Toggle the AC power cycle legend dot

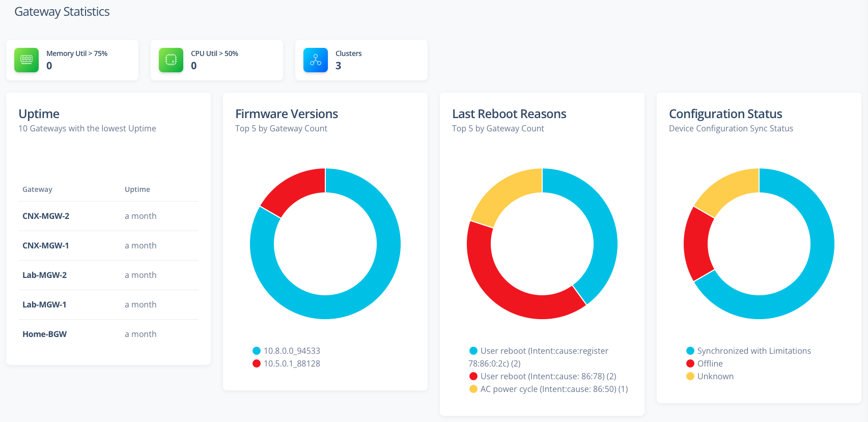[x=473, y=389]
